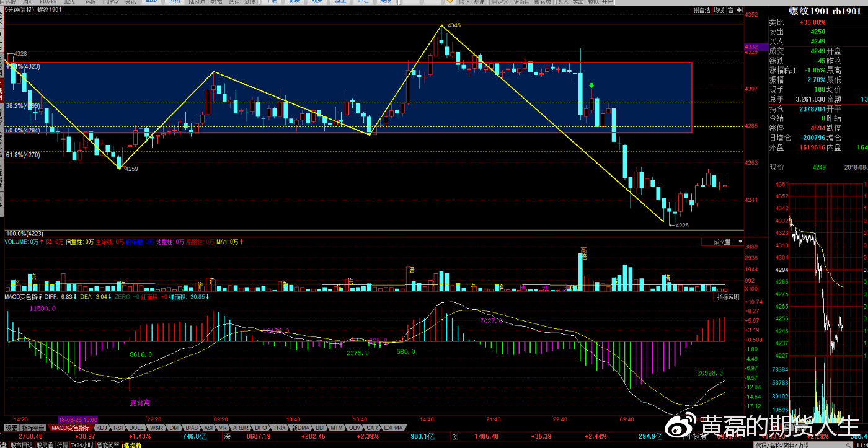
Task: Click the 高 marker above tallest volume bar
Action: click(x=583, y=250)
